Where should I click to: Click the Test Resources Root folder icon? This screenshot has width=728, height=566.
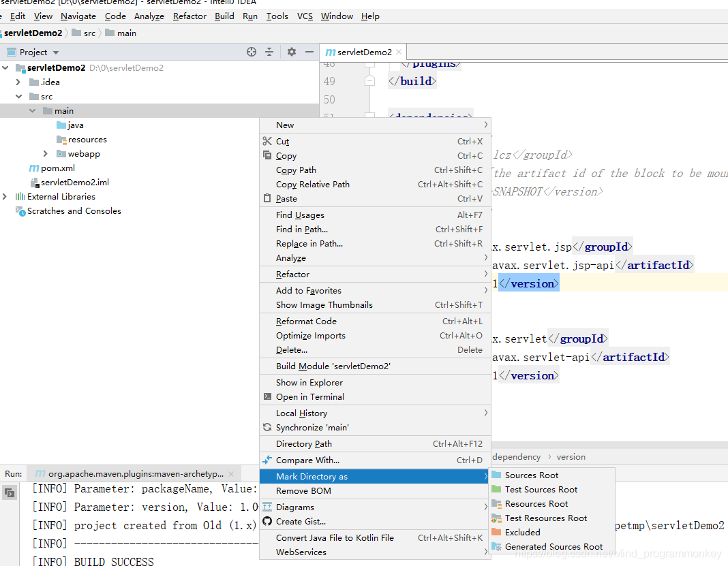(496, 518)
